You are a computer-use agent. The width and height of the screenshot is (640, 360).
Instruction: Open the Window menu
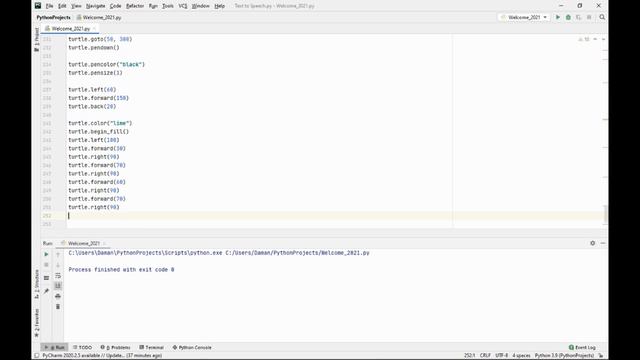pos(200,6)
